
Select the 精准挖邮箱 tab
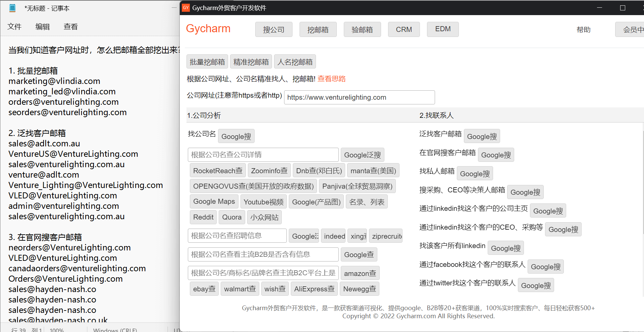pos(251,62)
